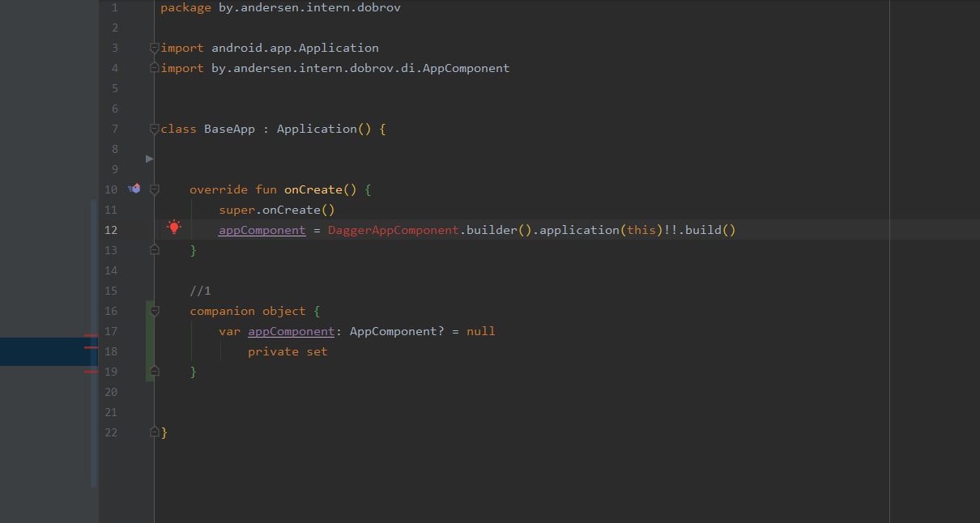Click line number 1 in the gutter

coord(114,7)
